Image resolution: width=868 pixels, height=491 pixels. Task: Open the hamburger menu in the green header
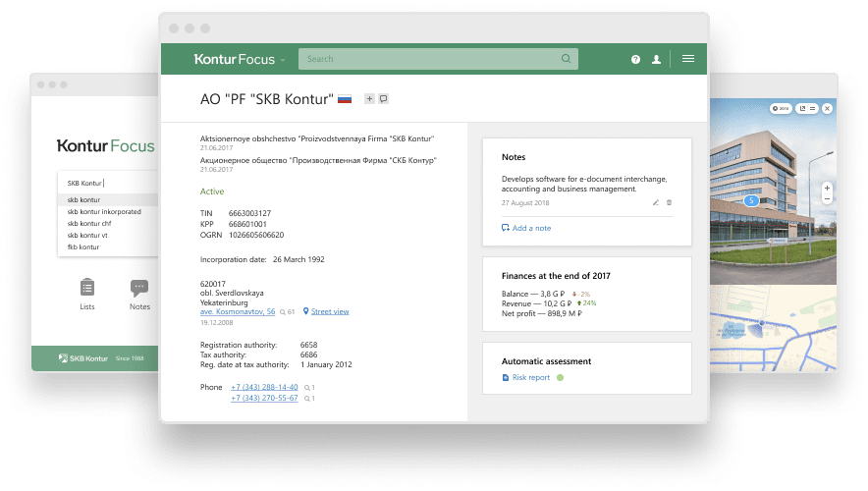pyautogui.click(x=688, y=59)
